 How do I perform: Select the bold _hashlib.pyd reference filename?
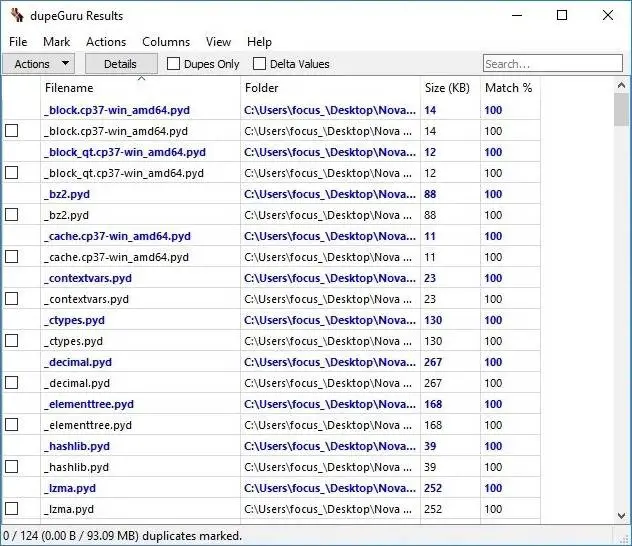click(x=77, y=446)
